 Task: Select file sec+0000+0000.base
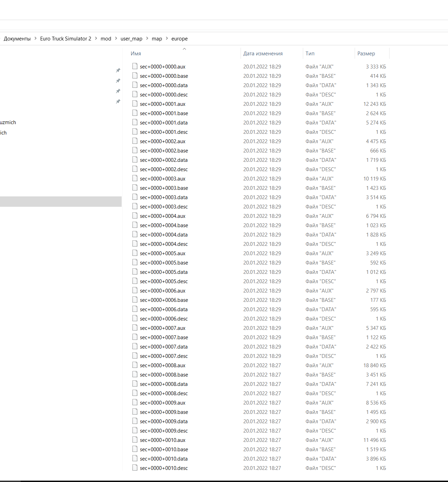point(164,76)
